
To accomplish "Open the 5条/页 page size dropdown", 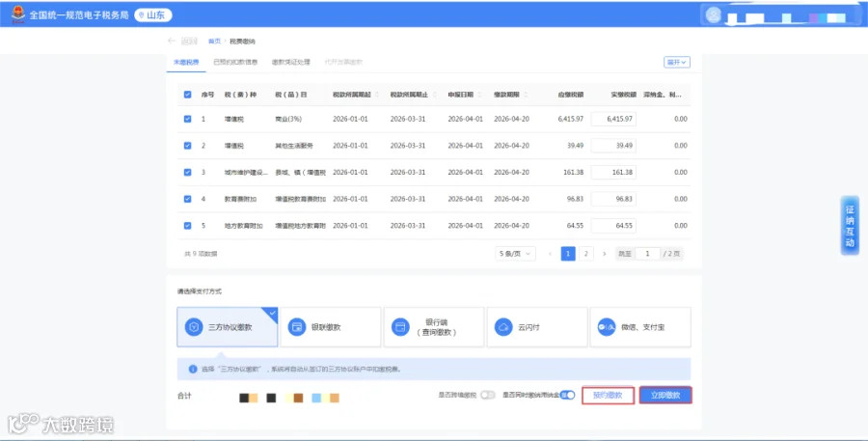I will click(515, 254).
